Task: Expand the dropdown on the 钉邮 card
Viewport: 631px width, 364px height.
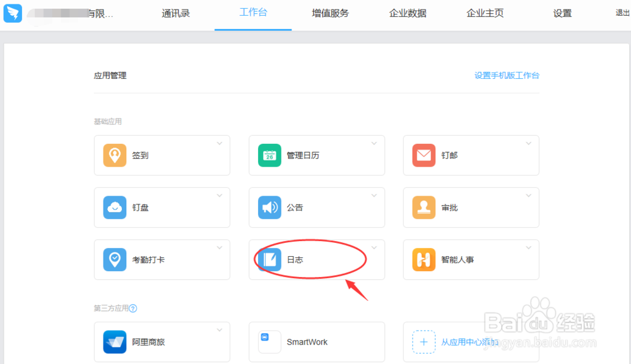Action: click(x=529, y=142)
